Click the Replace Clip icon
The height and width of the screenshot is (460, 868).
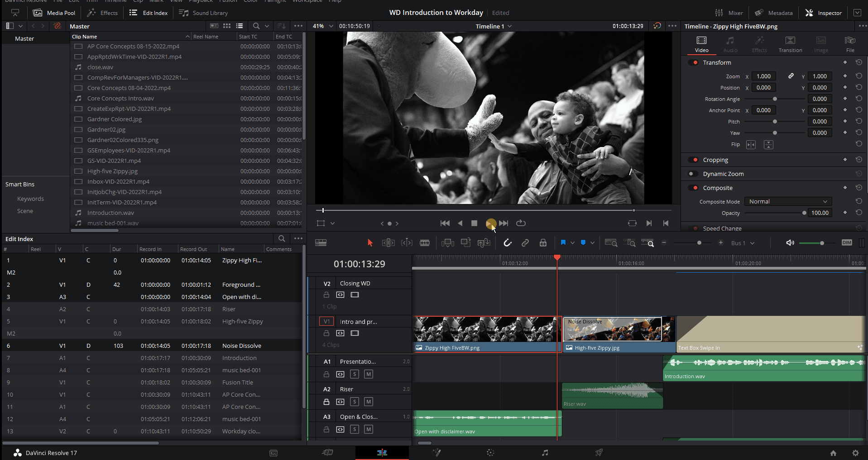coord(484,243)
